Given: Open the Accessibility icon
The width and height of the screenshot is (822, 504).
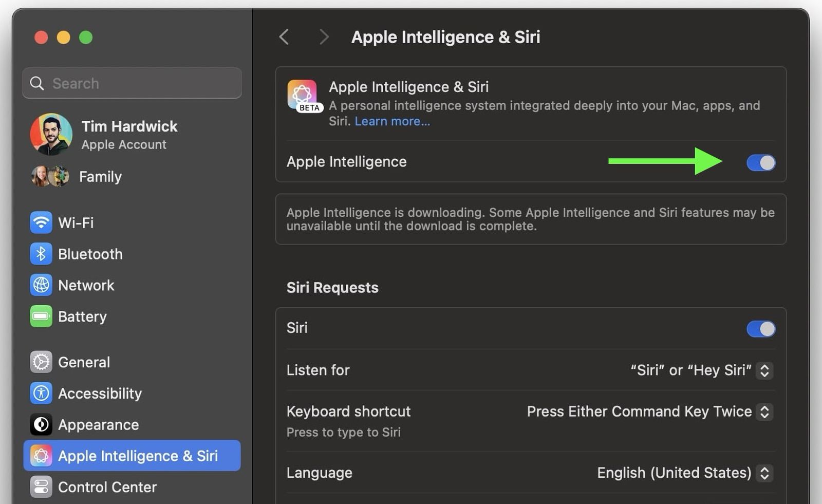Looking at the screenshot, I should point(41,394).
